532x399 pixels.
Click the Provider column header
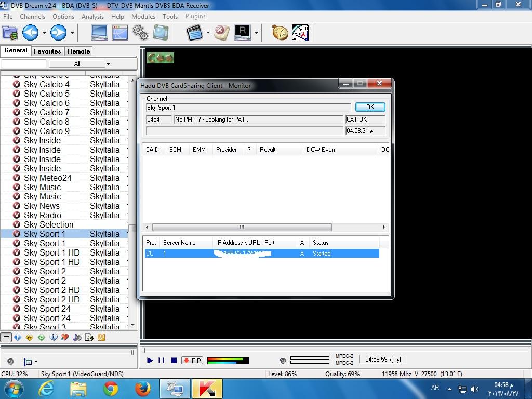click(229, 149)
